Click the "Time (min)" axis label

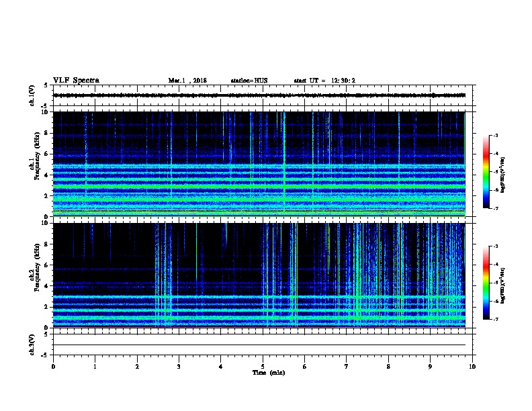[x=269, y=373]
